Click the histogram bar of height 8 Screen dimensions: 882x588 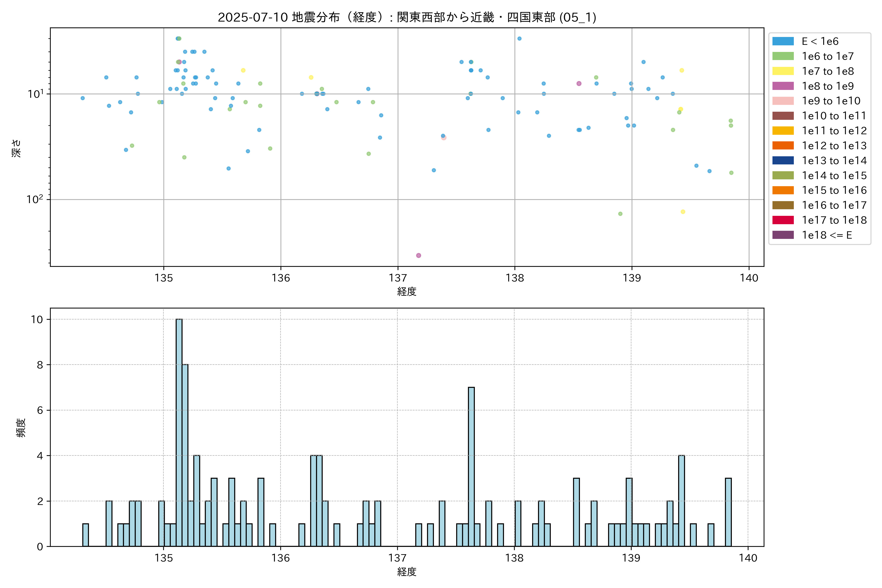(x=185, y=455)
